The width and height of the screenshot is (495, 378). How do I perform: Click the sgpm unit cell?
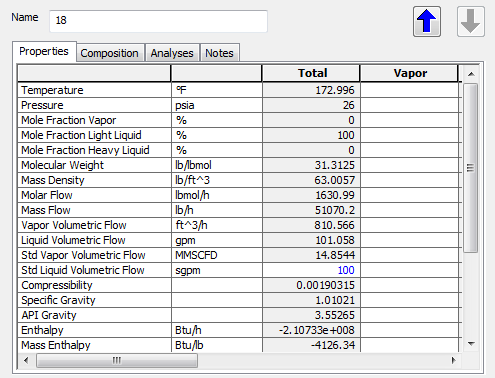click(217, 270)
